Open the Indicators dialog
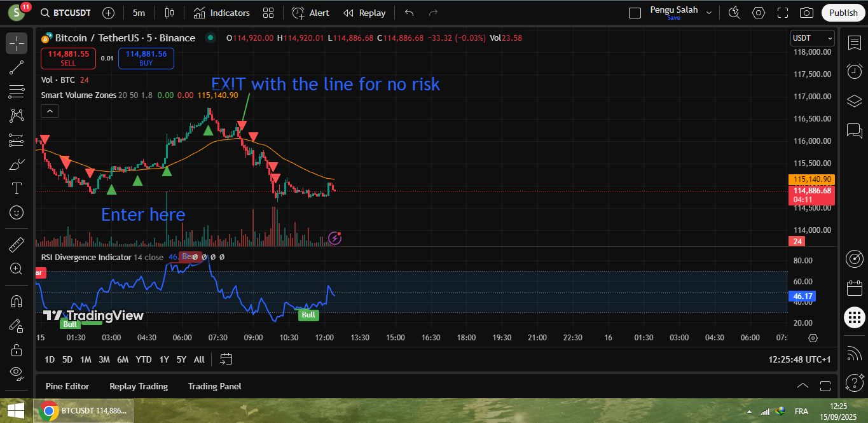Viewport: 868px width, 423px height. [x=222, y=13]
